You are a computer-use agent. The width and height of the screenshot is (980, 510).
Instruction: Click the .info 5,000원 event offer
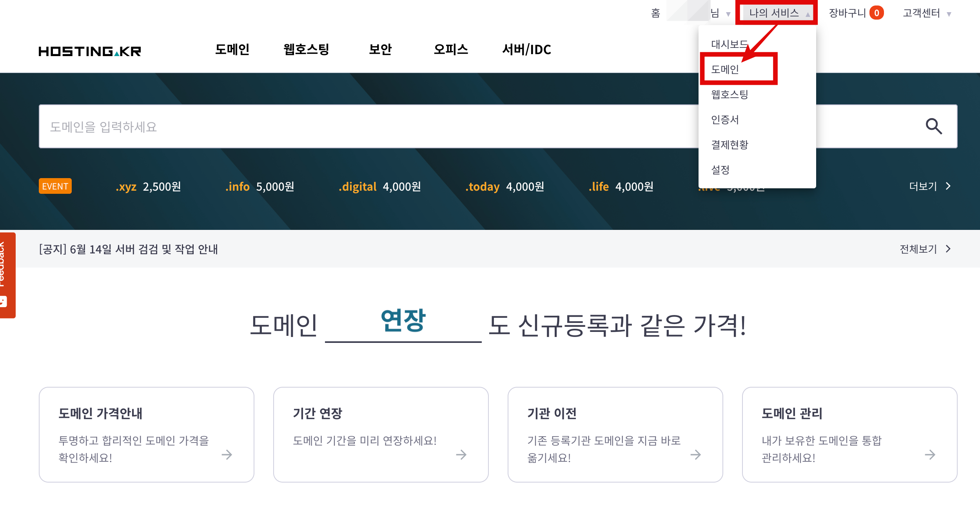coord(260,187)
